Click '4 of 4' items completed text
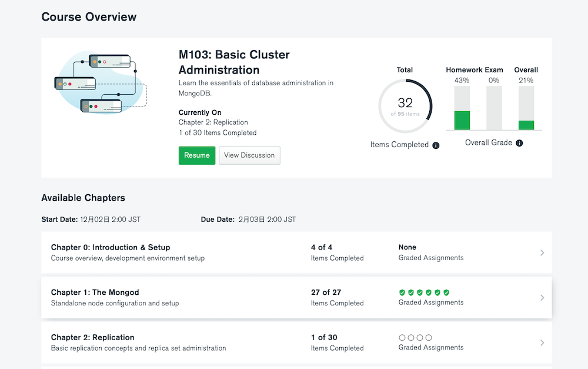Screen dimensions: 588x369 tap(322, 247)
